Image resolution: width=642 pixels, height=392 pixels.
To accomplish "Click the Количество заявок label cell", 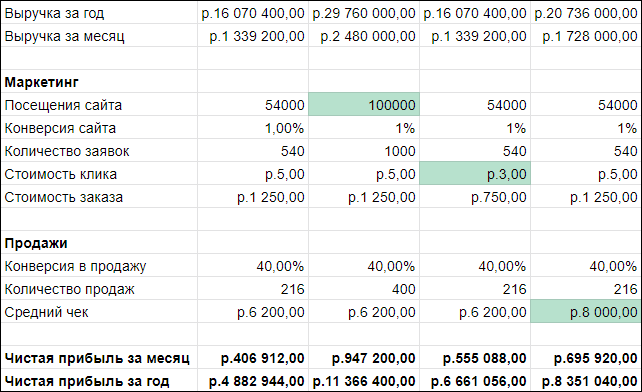I will [x=99, y=150].
